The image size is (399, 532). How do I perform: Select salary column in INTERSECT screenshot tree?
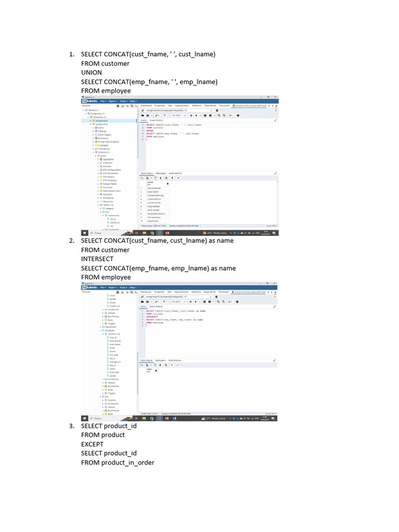pyautogui.click(x=112, y=369)
